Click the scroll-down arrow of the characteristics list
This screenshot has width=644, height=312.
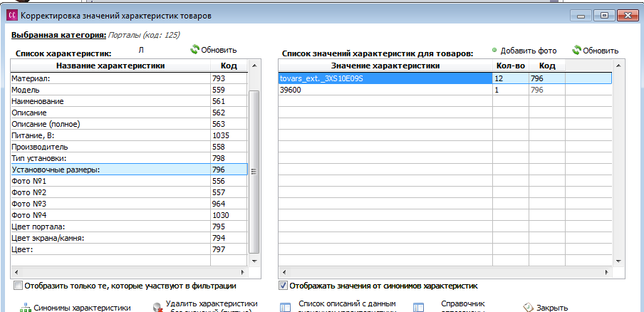point(254,261)
